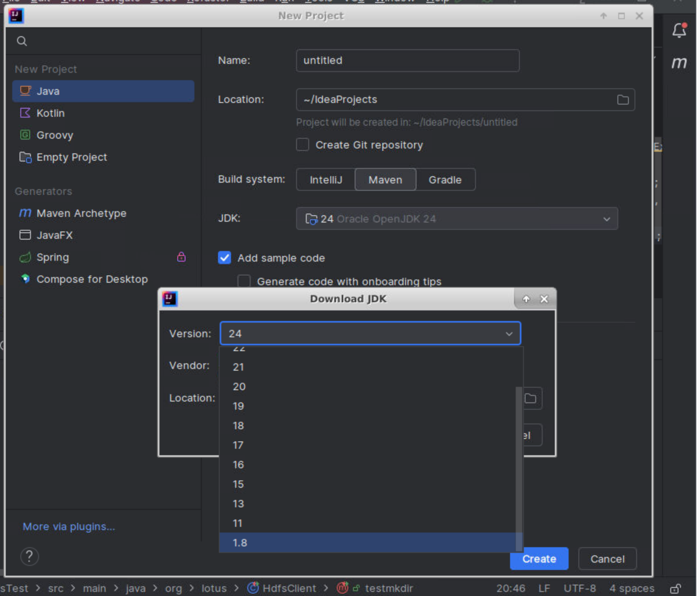Click Create button
The height and width of the screenshot is (596, 700).
click(539, 559)
